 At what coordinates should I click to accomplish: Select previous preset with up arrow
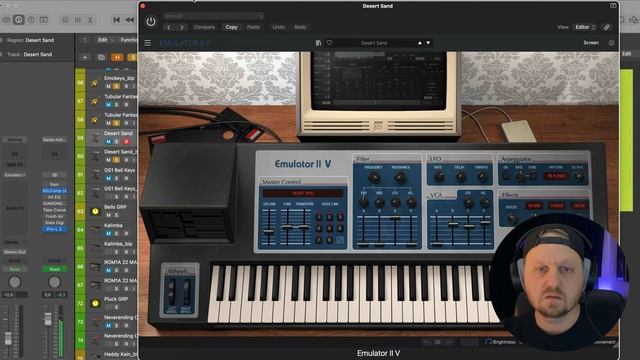pyautogui.click(x=420, y=43)
